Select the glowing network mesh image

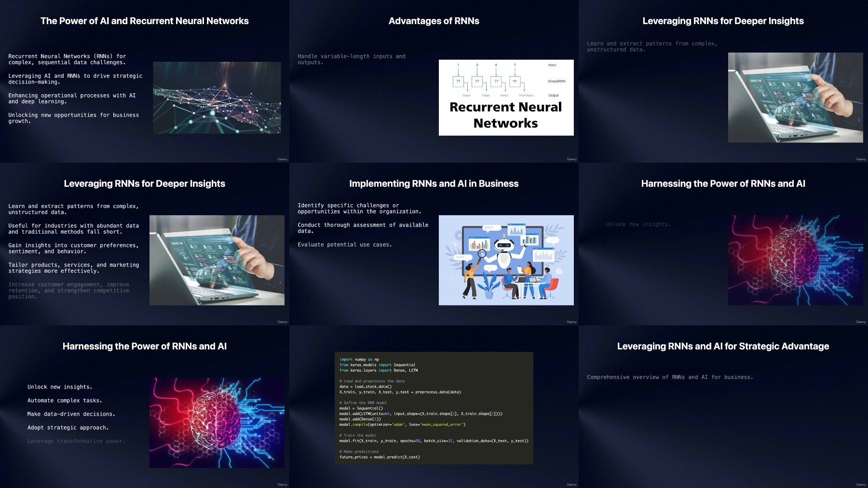(x=217, y=98)
